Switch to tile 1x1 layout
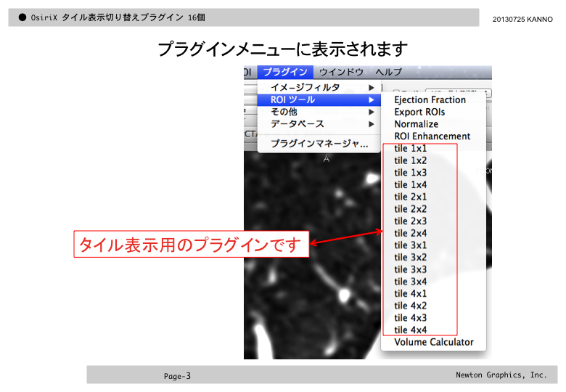566x392 pixels. pyautogui.click(x=410, y=148)
